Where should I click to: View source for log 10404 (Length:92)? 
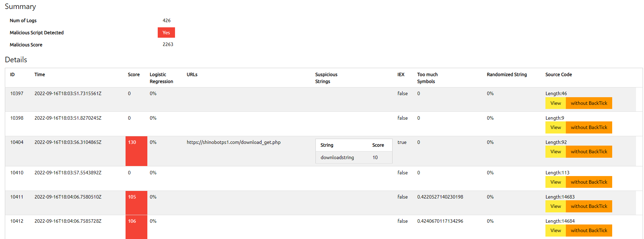coord(555,151)
